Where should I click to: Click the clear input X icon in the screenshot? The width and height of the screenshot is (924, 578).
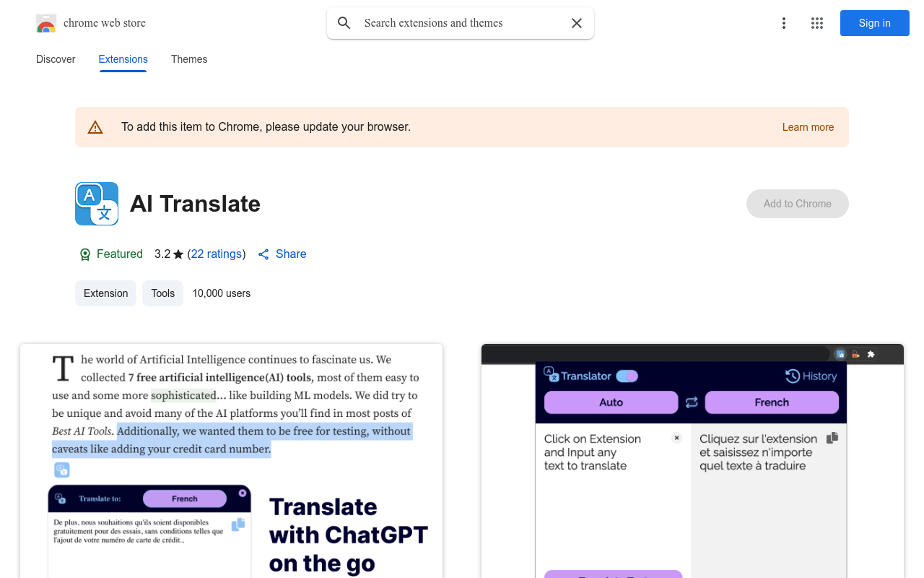tap(676, 438)
